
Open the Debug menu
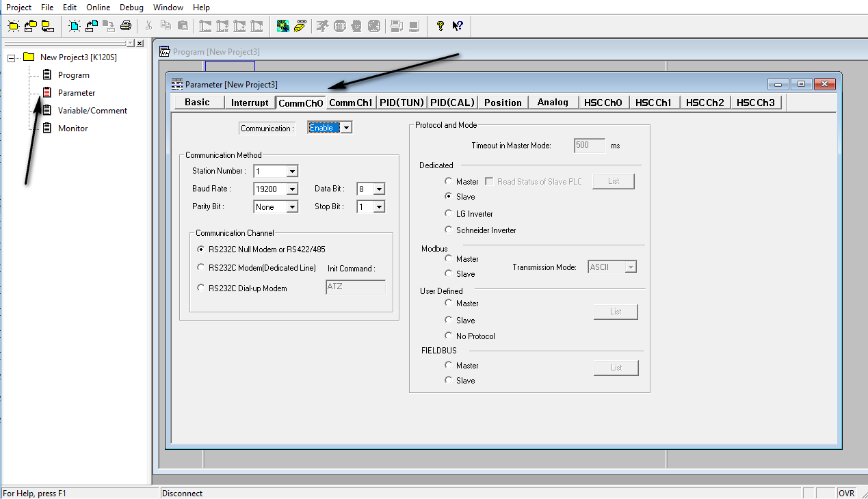point(131,8)
